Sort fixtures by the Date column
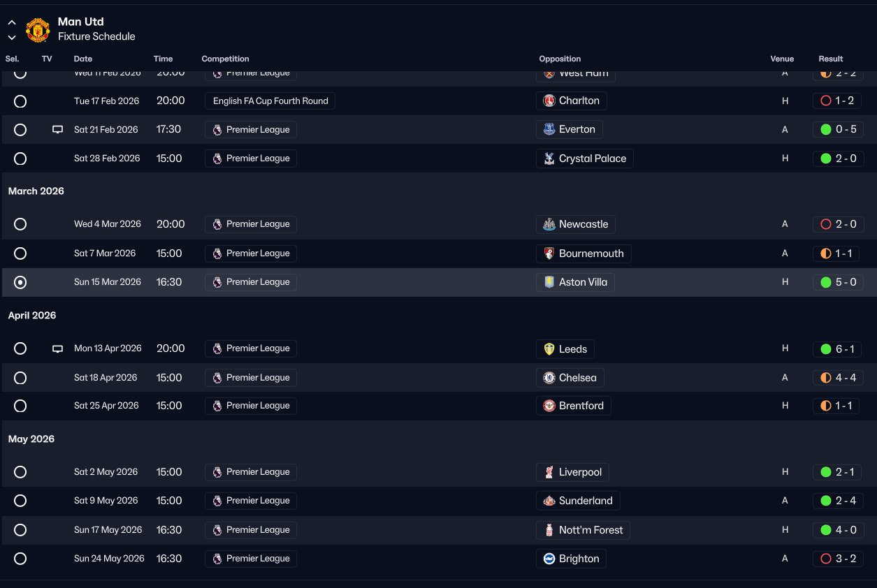The height and width of the screenshot is (588, 877). (83, 59)
